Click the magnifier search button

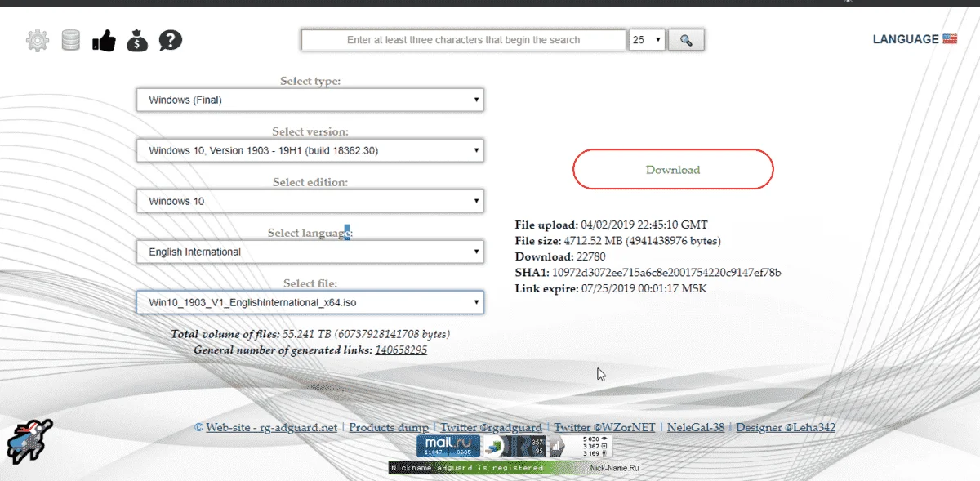tap(686, 40)
